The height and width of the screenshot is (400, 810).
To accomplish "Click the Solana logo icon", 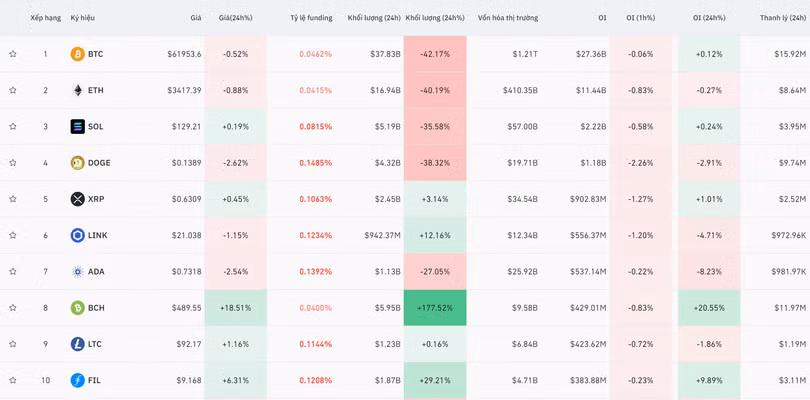I will click(x=78, y=127).
